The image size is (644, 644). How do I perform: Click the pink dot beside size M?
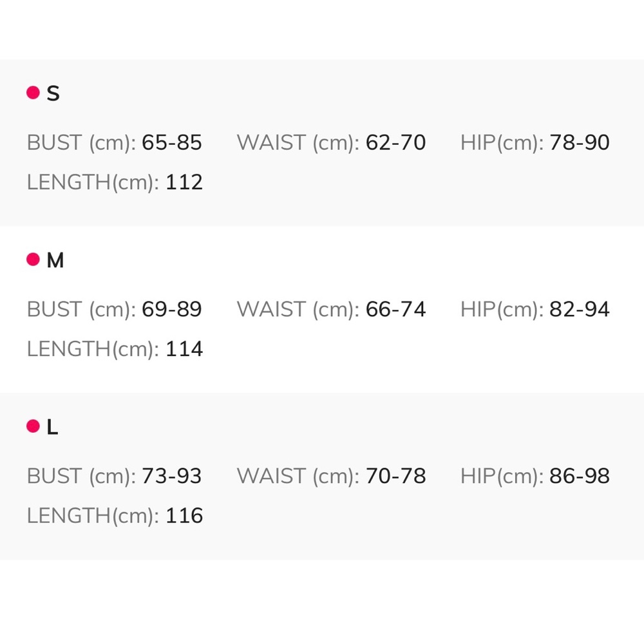[33, 260]
